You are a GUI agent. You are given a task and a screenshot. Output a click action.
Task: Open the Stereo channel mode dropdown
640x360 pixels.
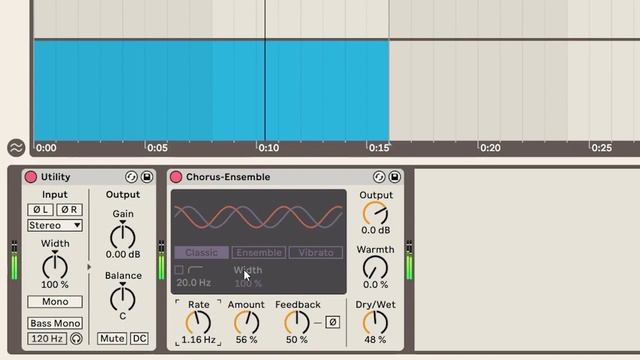[55, 225]
